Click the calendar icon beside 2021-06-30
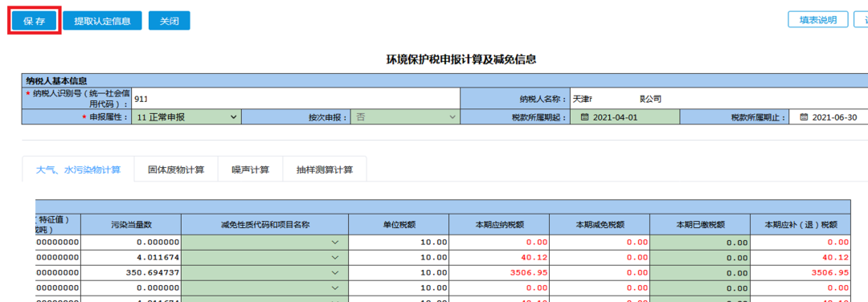 (x=804, y=118)
